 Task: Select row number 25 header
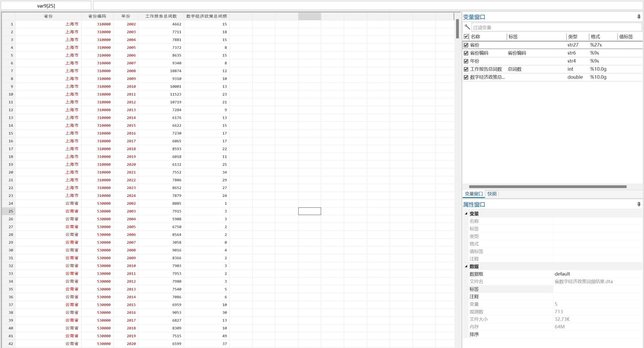click(x=11, y=211)
